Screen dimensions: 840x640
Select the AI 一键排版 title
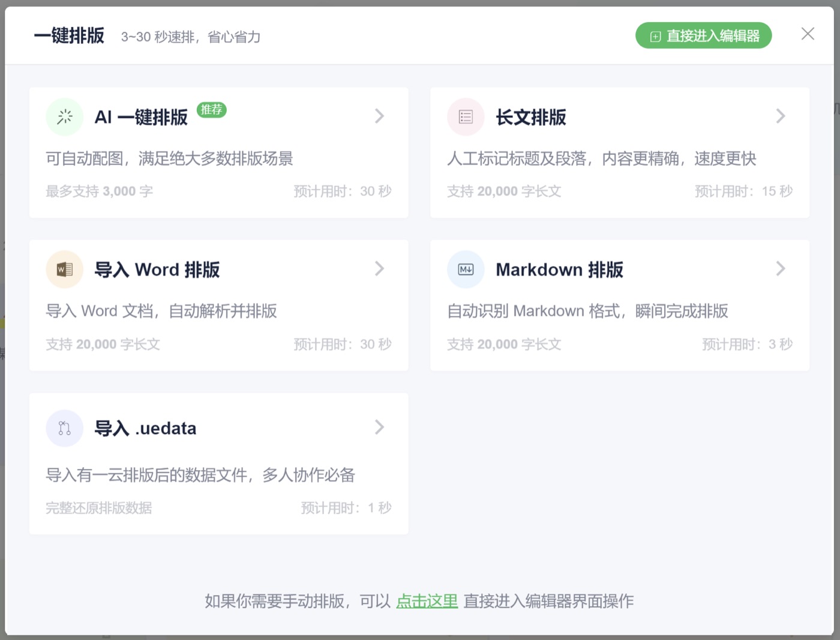tap(141, 117)
